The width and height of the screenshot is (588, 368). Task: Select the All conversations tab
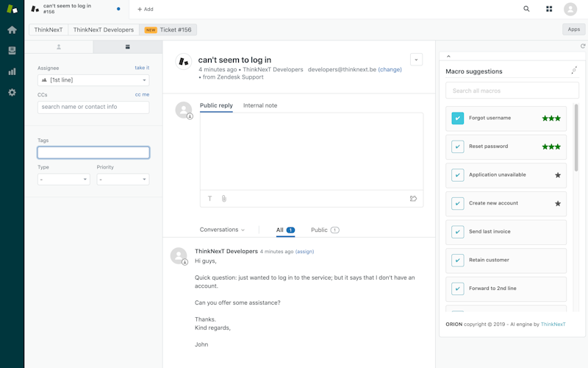(285, 230)
